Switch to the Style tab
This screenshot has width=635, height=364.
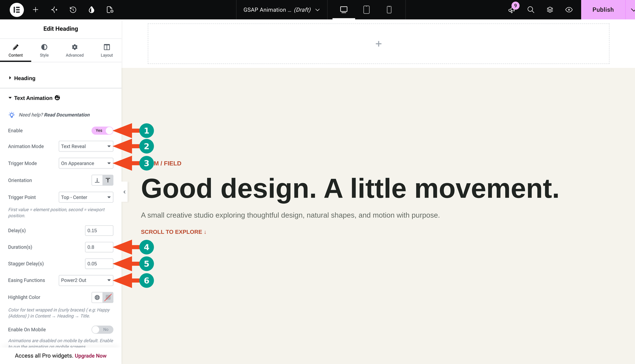coord(44,50)
